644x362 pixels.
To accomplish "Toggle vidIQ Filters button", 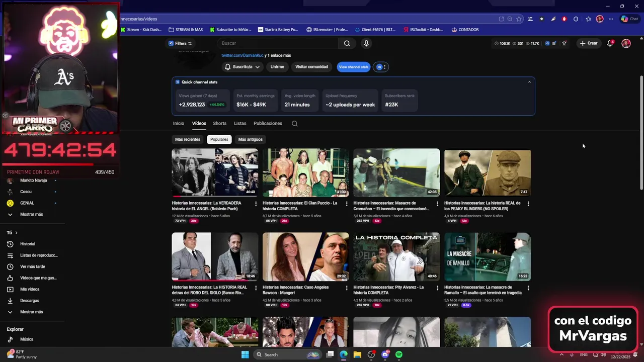I will click(x=180, y=43).
